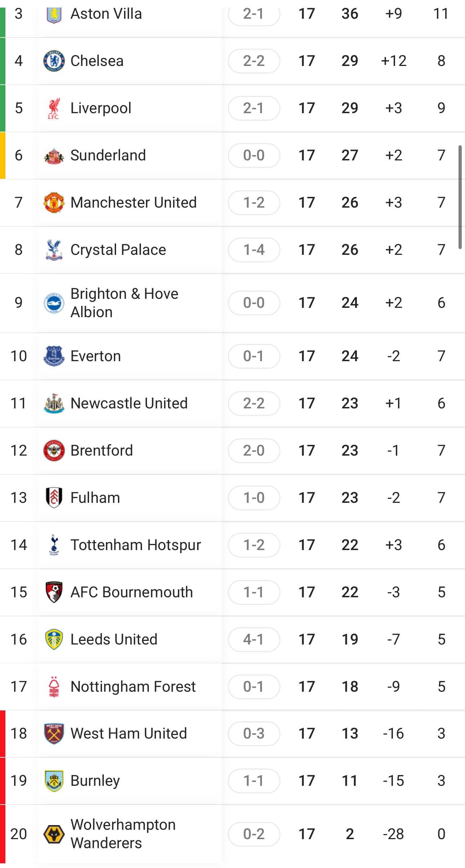Image resolution: width=465 pixels, height=868 pixels.
Task: Click Burnley's 1-1 match score pill
Action: (254, 780)
